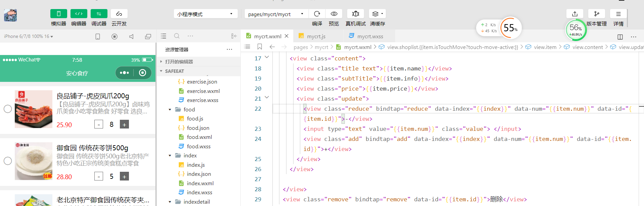Open food.wxml file
The width and height of the screenshot is (644, 206).
pyautogui.click(x=199, y=137)
